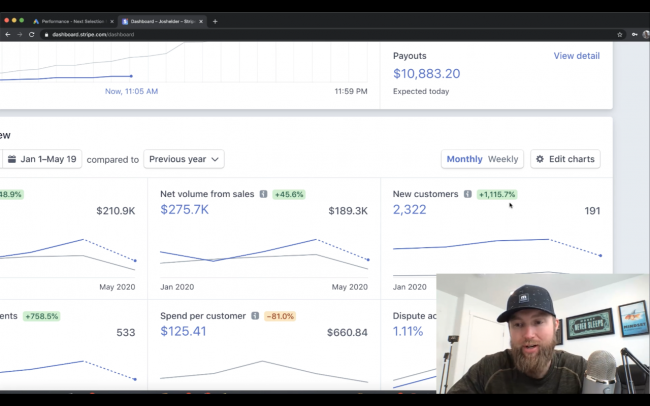The image size is (650, 406).
Task: Switch chart granularity to Monthly
Action: tap(464, 159)
